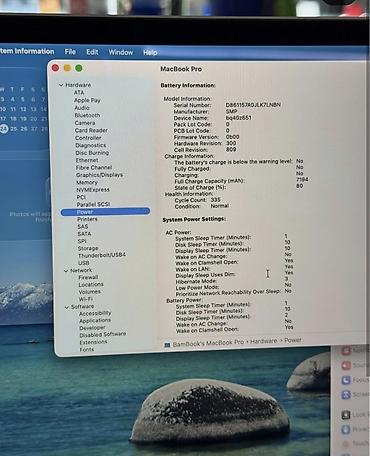Select SAS in the sidebar

point(83,227)
